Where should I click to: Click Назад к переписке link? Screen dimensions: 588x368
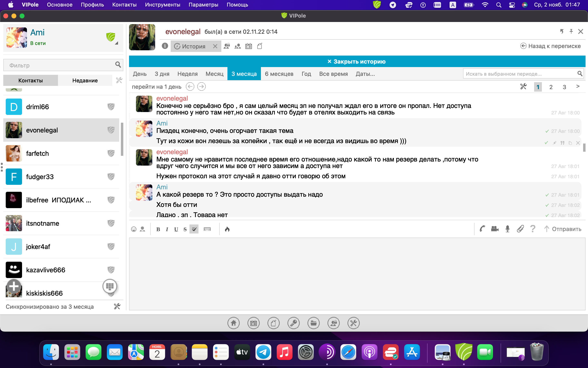point(550,46)
